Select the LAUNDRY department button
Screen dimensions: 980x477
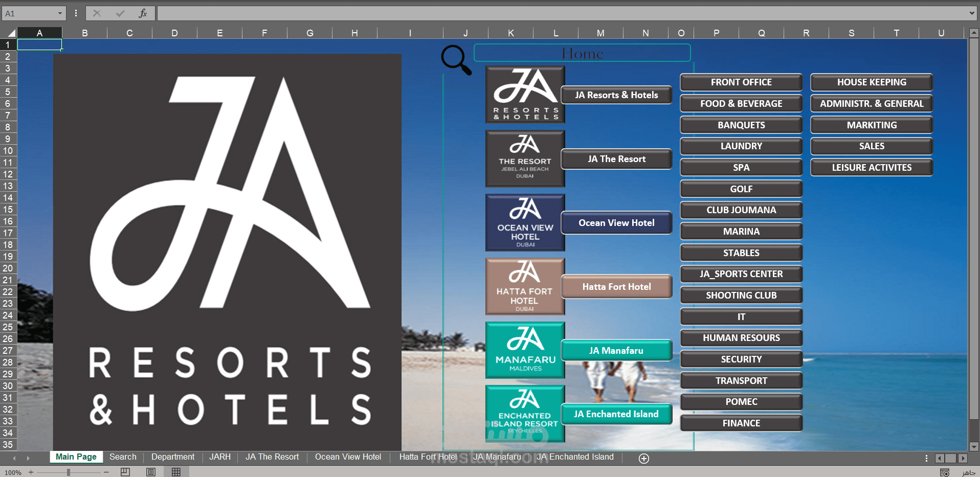(741, 146)
